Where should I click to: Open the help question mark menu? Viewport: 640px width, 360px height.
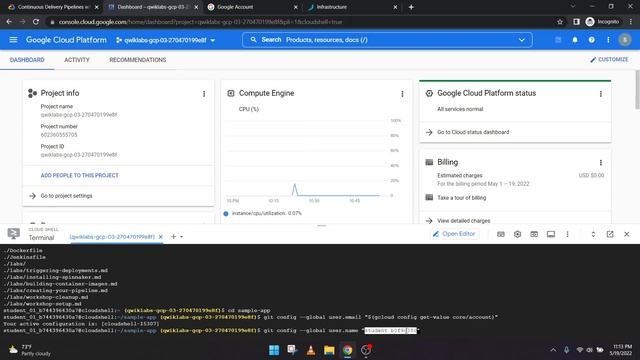[x=591, y=40]
